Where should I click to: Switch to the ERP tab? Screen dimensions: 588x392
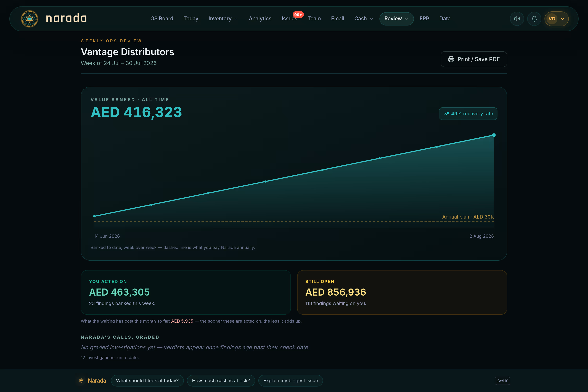pyautogui.click(x=424, y=19)
